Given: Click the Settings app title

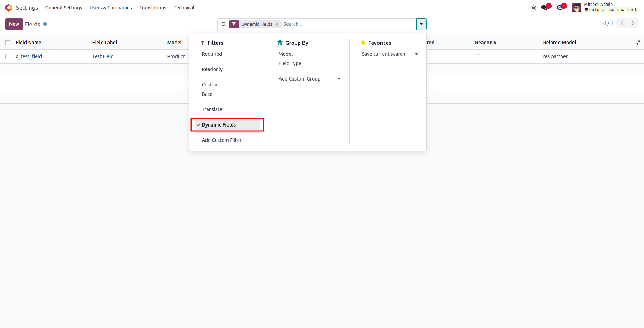Looking at the screenshot, I should 27,8.
